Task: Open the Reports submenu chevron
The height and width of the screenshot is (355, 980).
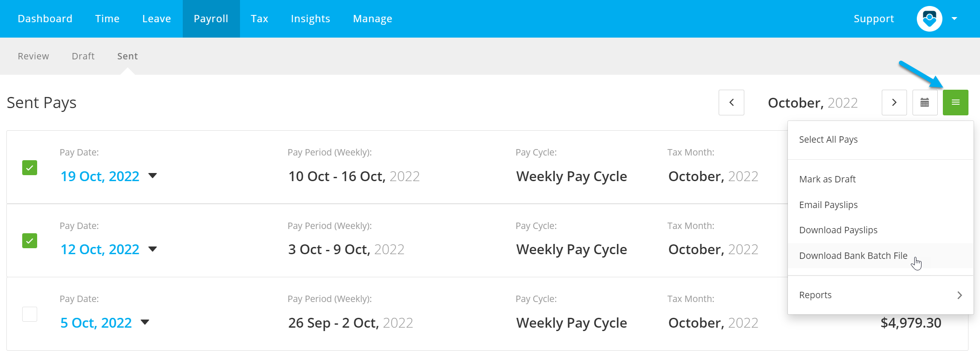Action: [960, 295]
